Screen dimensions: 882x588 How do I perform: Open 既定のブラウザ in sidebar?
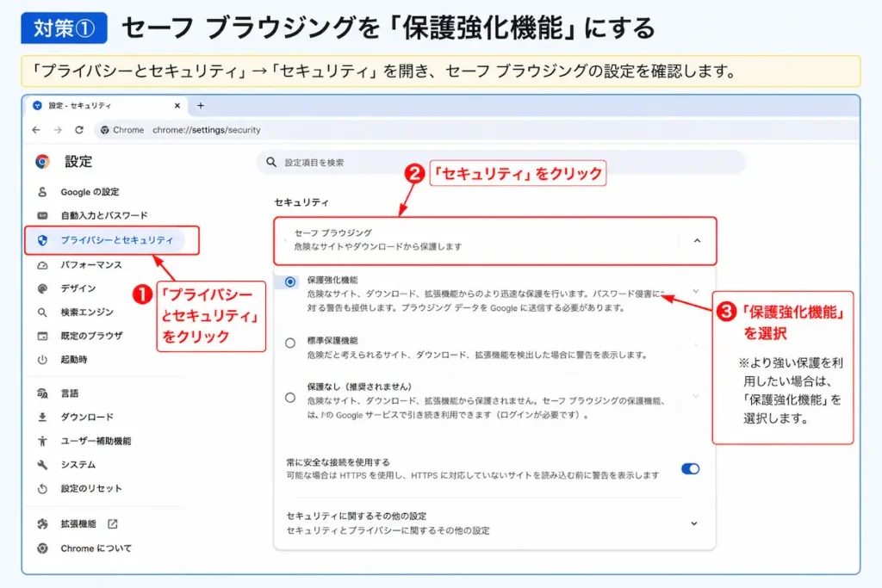pyautogui.click(x=91, y=336)
